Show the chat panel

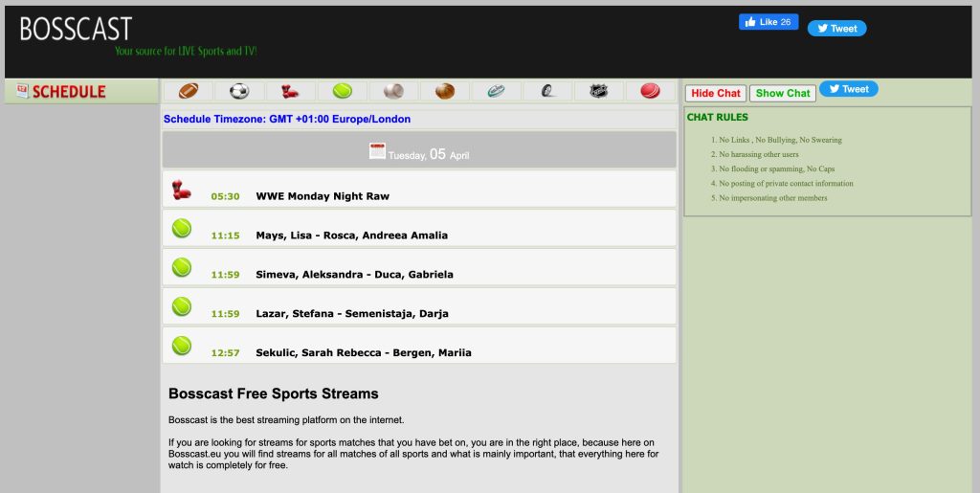pyautogui.click(x=783, y=93)
